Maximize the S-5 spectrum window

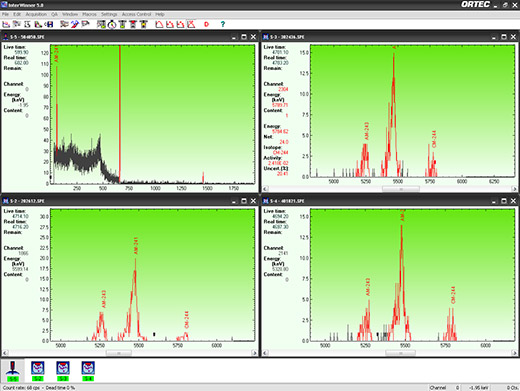click(x=244, y=37)
